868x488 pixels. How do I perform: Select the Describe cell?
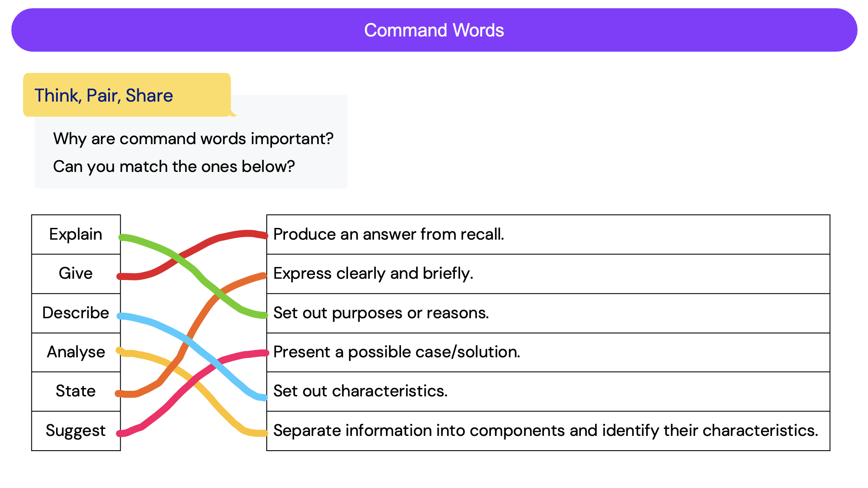click(x=76, y=313)
